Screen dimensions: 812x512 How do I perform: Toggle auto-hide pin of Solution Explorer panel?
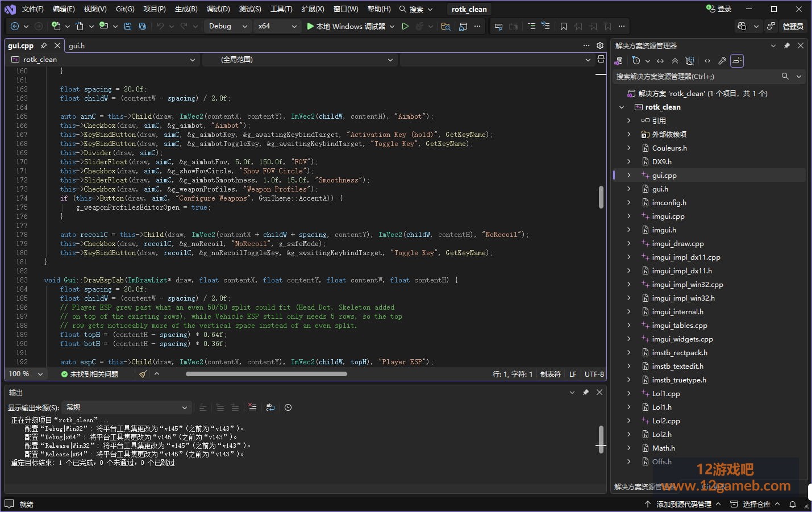787,45
